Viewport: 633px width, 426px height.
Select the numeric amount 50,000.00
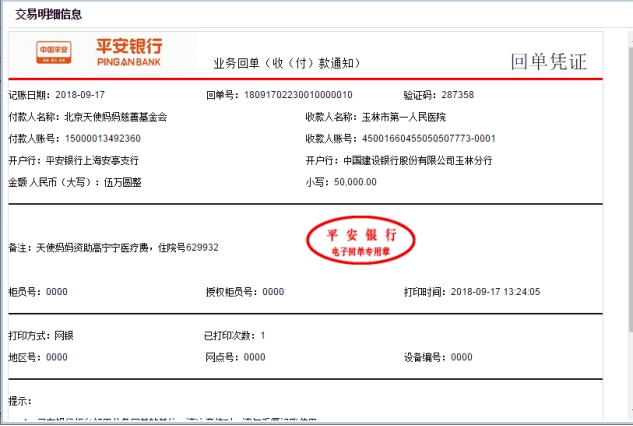[x=355, y=182]
